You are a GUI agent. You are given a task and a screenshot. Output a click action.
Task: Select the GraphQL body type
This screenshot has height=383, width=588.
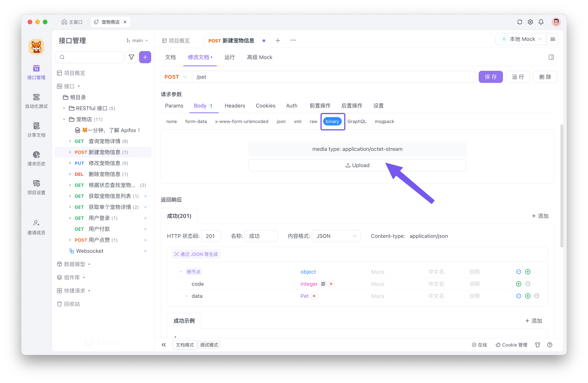pyautogui.click(x=356, y=121)
